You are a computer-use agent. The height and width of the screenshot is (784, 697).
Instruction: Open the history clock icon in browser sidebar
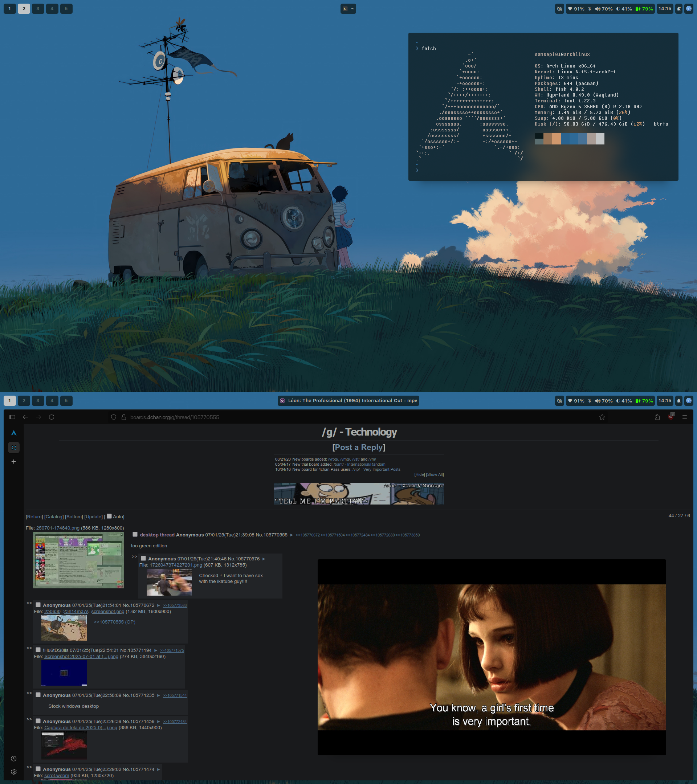(x=14, y=758)
